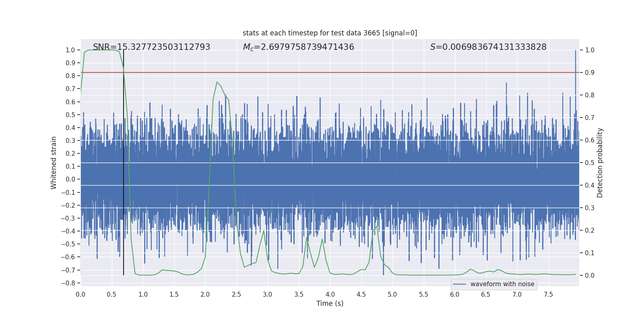Click the x-axis tick label 0.0
The width and height of the screenshot is (644, 322).
click(80, 295)
